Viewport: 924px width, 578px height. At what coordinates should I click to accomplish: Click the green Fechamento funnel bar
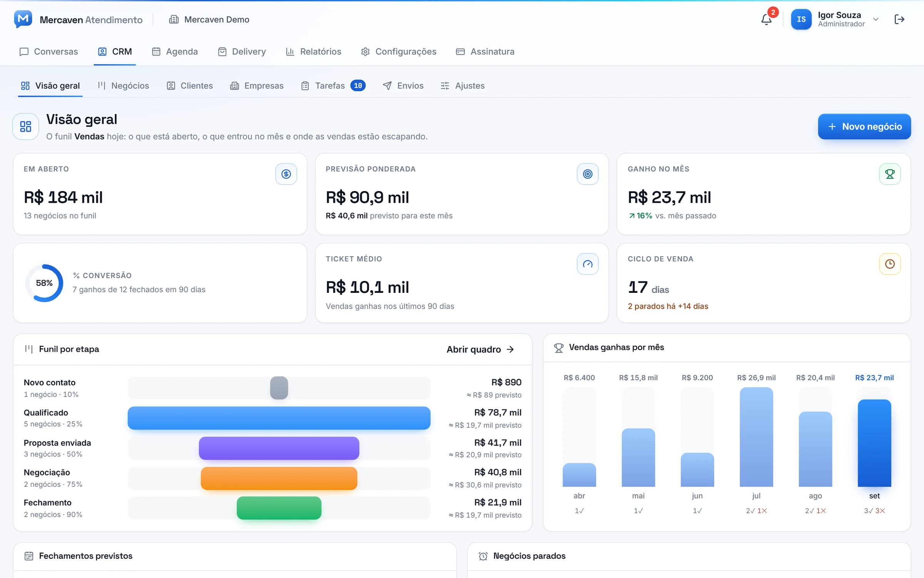tap(279, 508)
